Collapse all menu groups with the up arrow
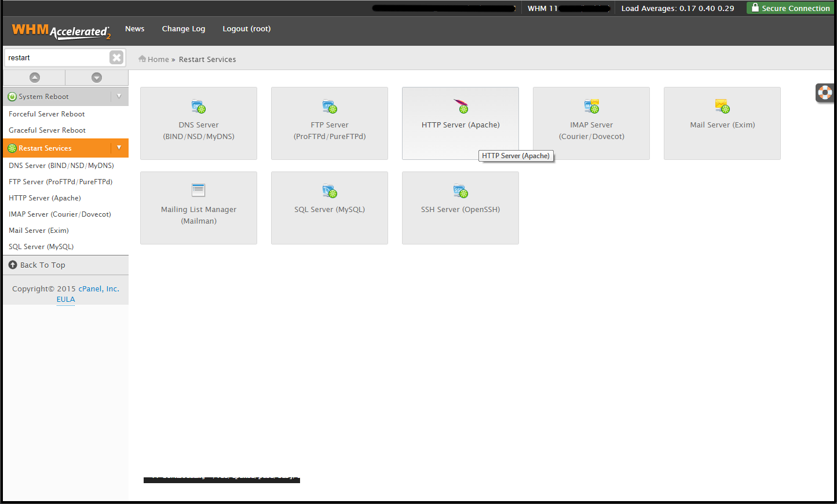 point(35,78)
